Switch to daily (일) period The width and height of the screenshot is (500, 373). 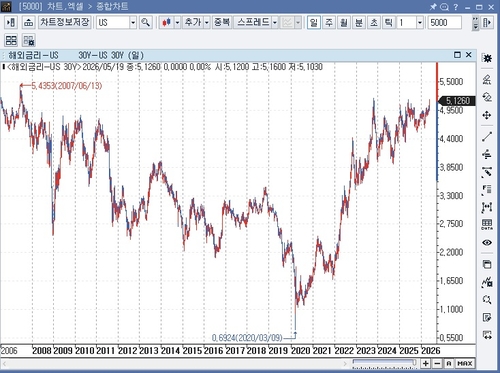(314, 23)
